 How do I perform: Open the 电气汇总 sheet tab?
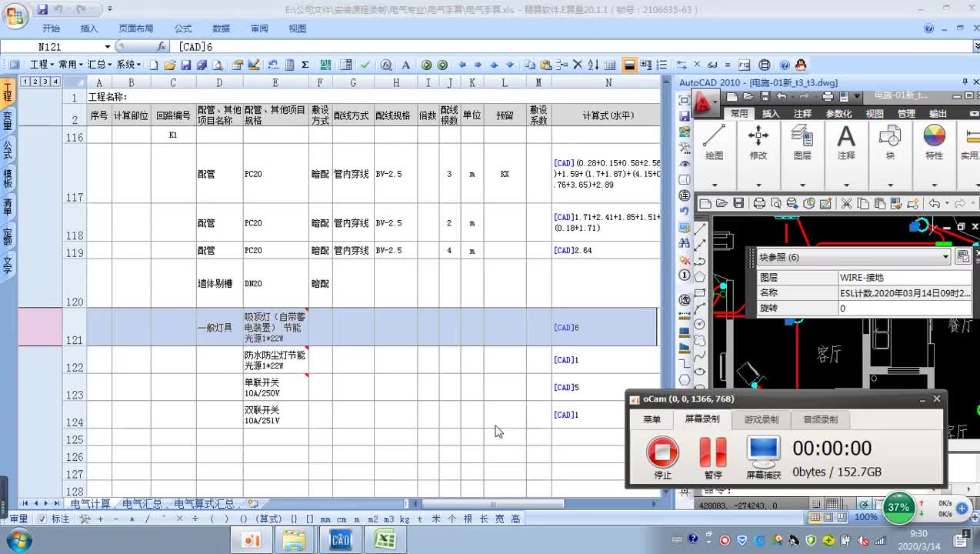(142, 503)
